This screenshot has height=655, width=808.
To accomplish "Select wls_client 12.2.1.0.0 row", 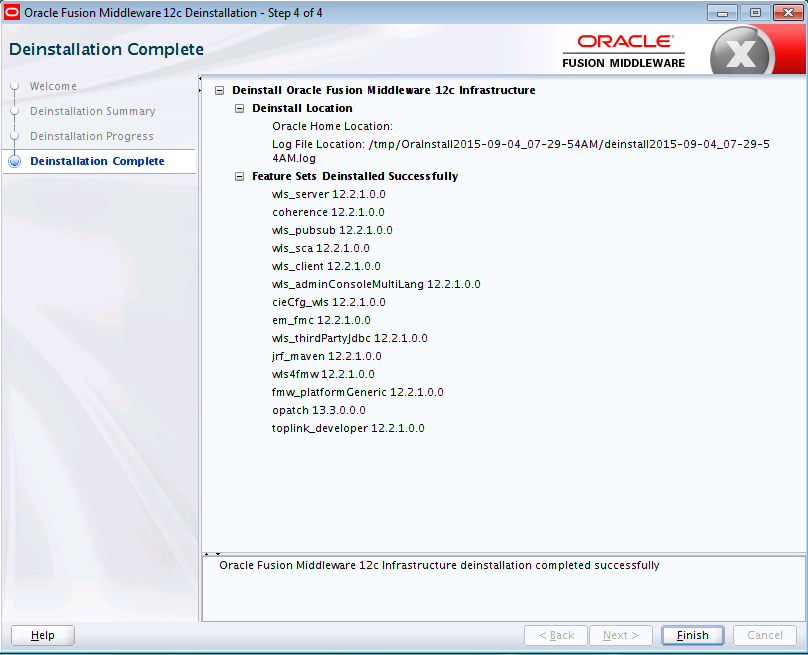I will click(x=326, y=266).
